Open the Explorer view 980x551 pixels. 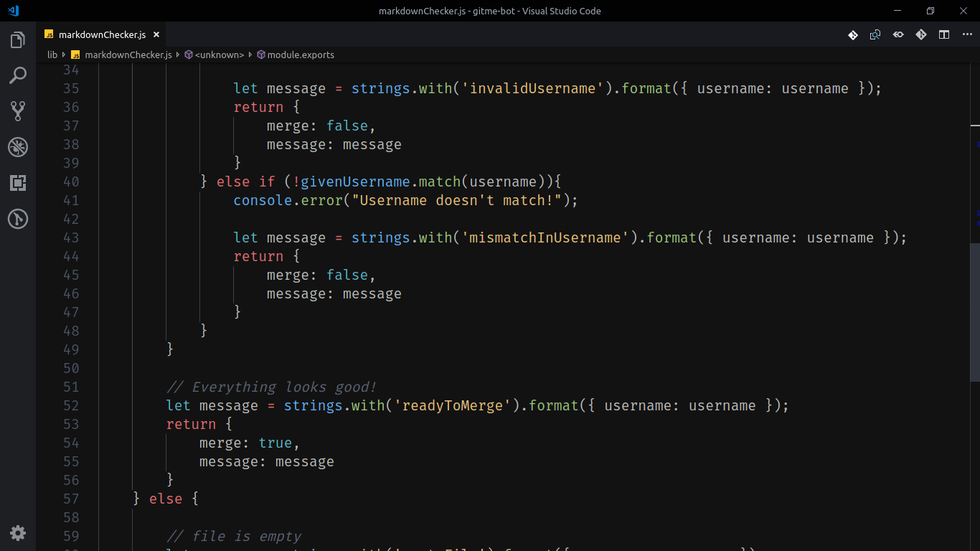pos(17,39)
